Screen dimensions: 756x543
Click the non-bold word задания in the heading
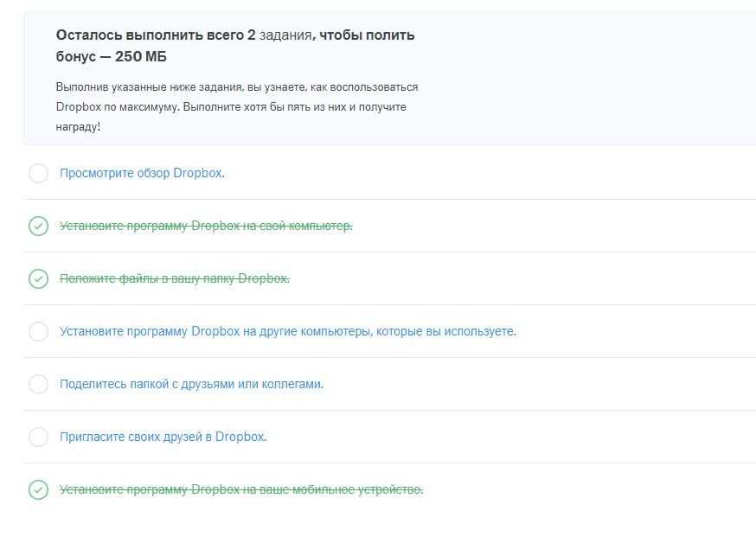tap(285, 35)
